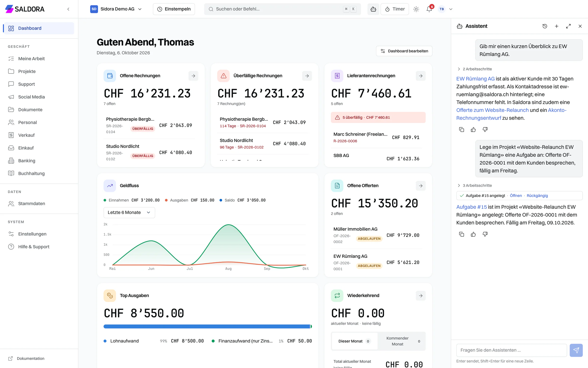This screenshot has width=588, height=368.
Task: Open the Überfällige Rechnungen arrow button
Action: (307, 76)
